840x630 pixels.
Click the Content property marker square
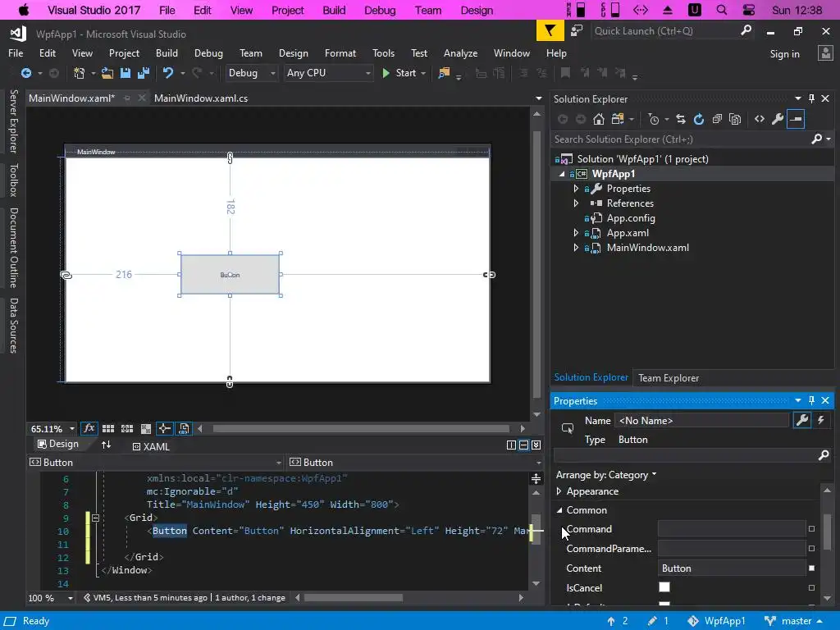point(811,568)
